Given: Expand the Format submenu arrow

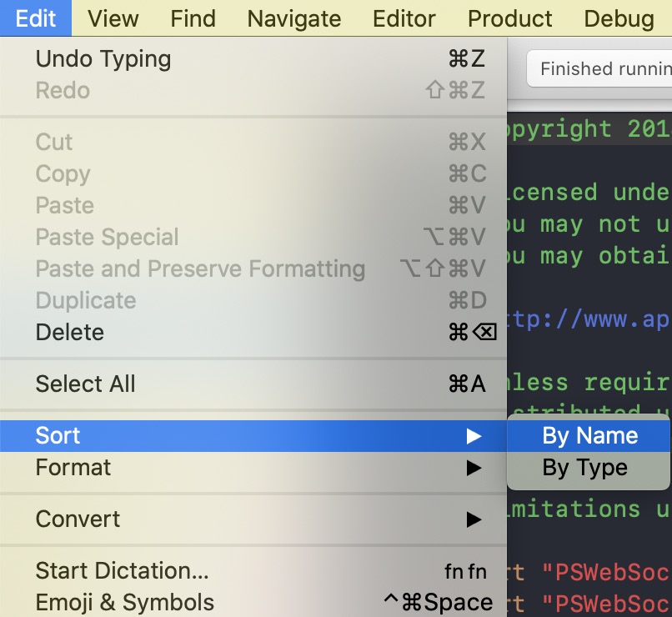Looking at the screenshot, I should (474, 468).
